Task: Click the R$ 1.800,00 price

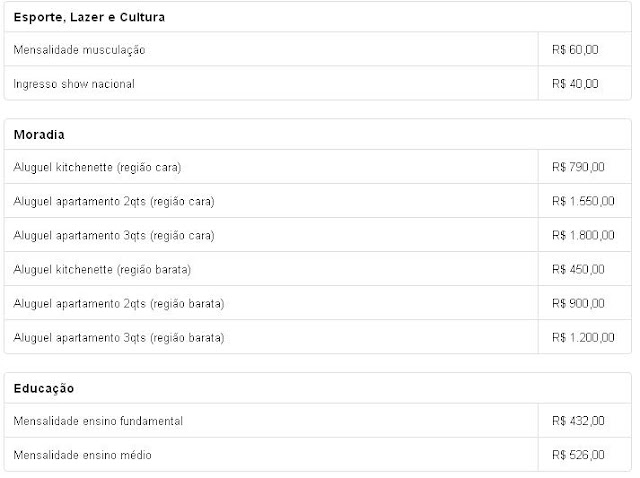Action: click(583, 235)
